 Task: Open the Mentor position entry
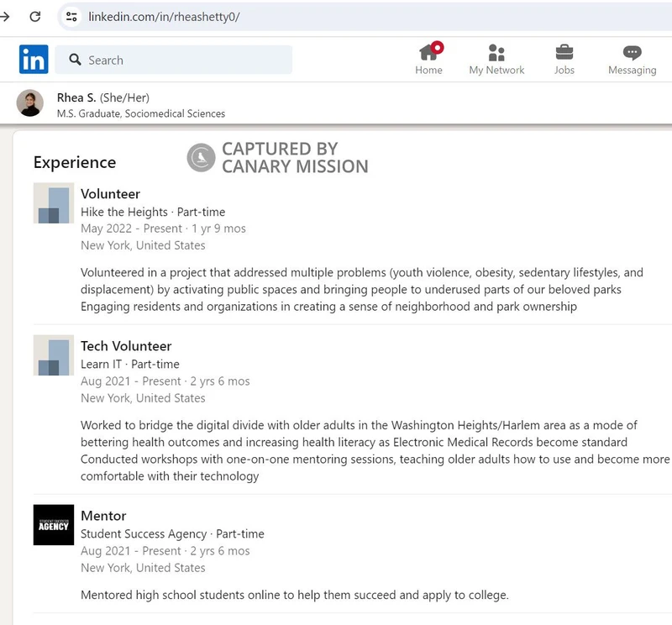coord(102,516)
